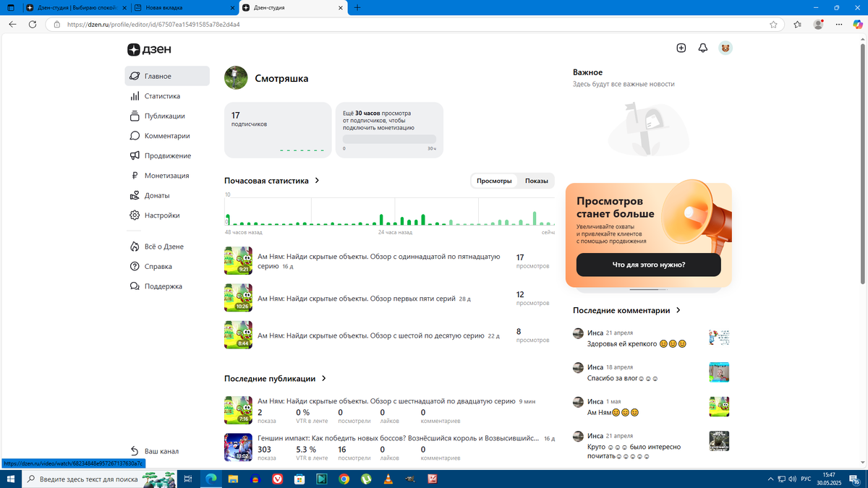Click the page vertical scrollbar
Screen dimensions: 868x488
pyautogui.click(x=864, y=162)
